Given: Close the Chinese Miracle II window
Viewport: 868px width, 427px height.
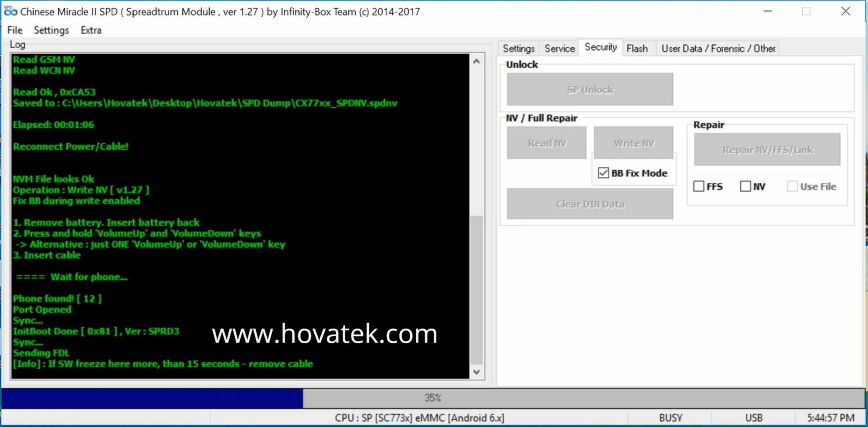Looking at the screenshot, I should click(x=846, y=11).
